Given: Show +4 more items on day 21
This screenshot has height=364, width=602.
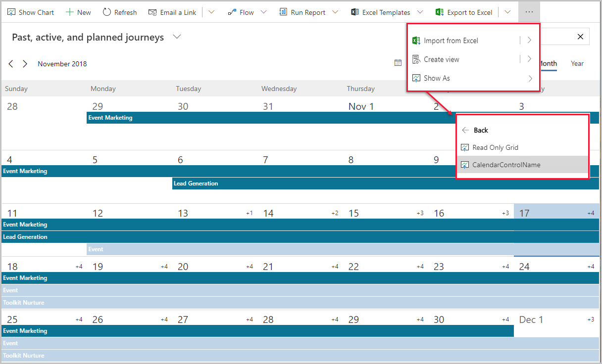Looking at the screenshot, I should [335, 267].
